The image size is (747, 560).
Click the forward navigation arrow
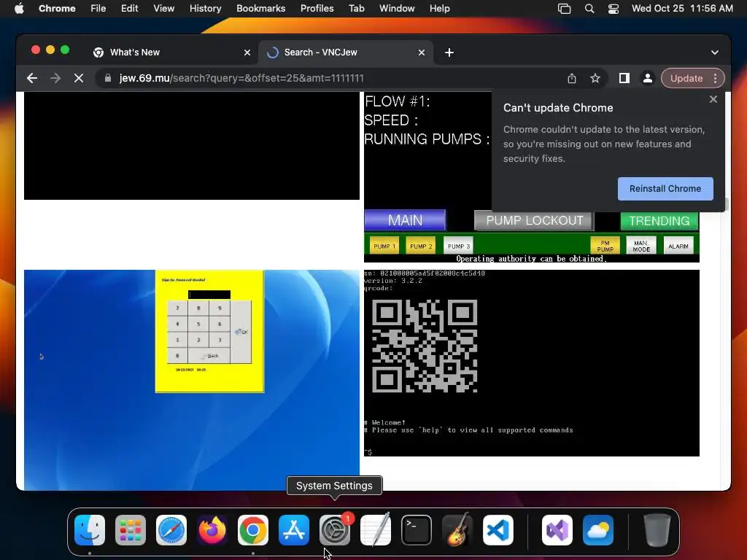click(x=55, y=78)
